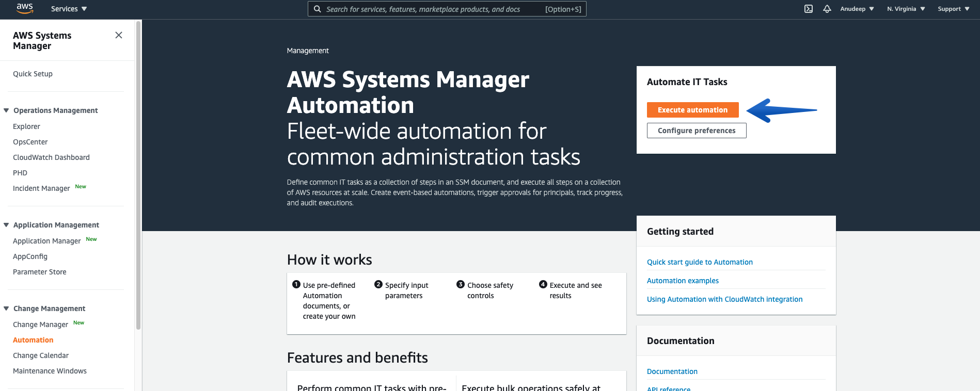
Task: Open the notifications bell
Action: (x=827, y=9)
